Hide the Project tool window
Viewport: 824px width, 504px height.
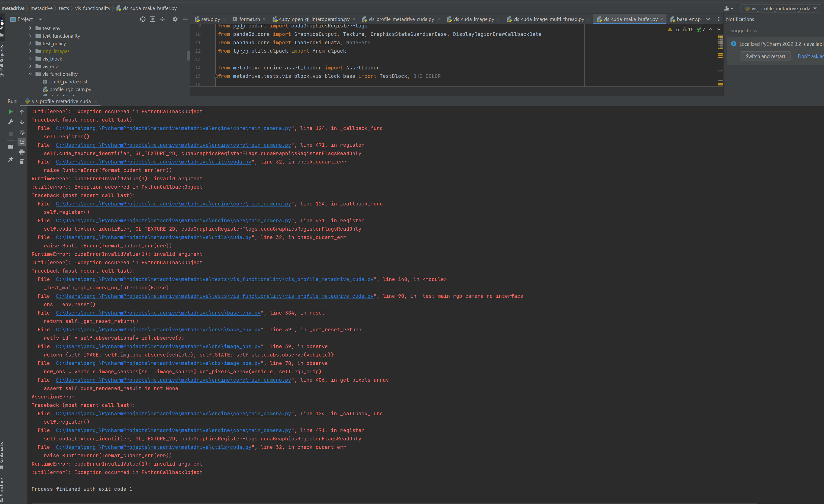tap(186, 19)
